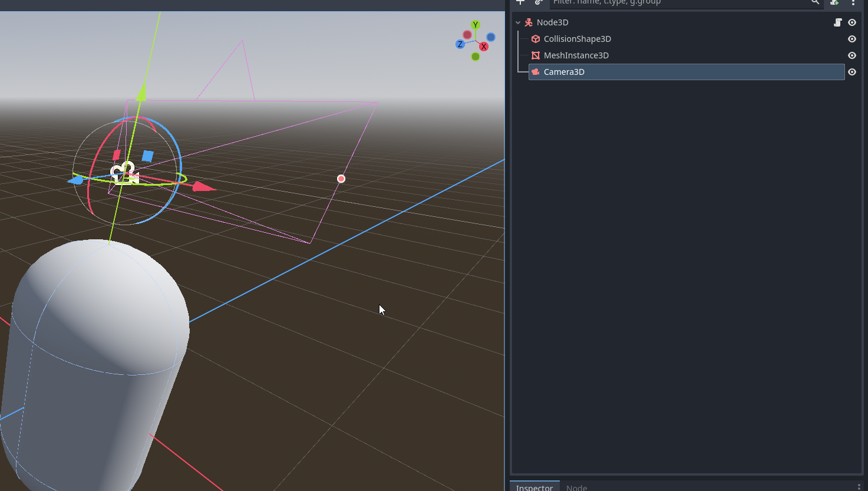This screenshot has width=868, height=491.
Task: Click the camera FOV red dot handle
Action: (x=341, y=179)
